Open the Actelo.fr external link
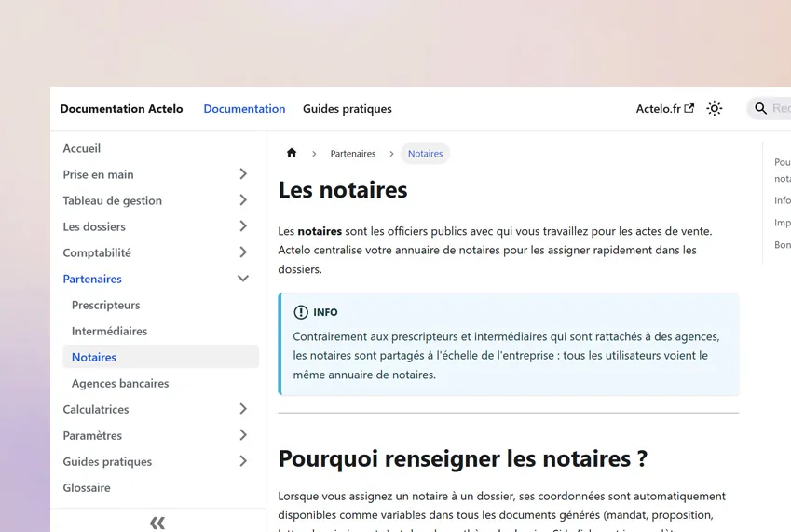 pyautogui.click(x=664, y=109)
